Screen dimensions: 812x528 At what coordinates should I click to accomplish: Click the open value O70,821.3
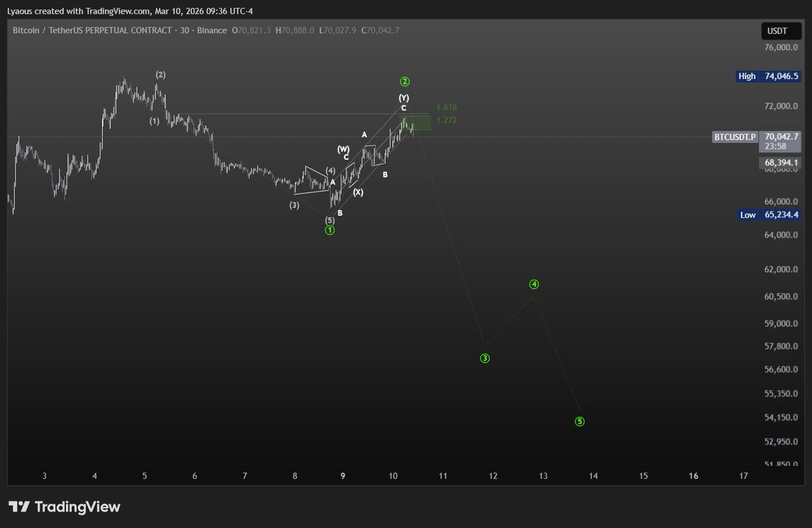pos(252,30)
